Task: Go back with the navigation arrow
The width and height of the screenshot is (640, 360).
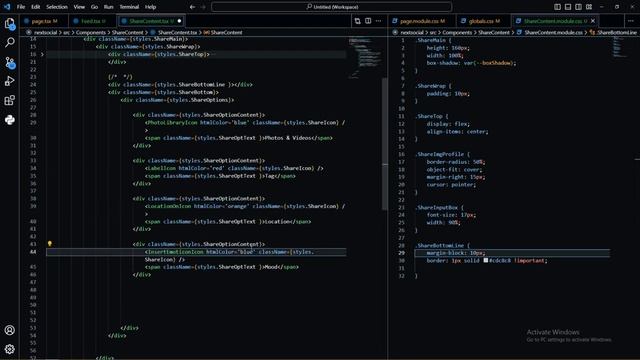Action: (x=192, y=7)
